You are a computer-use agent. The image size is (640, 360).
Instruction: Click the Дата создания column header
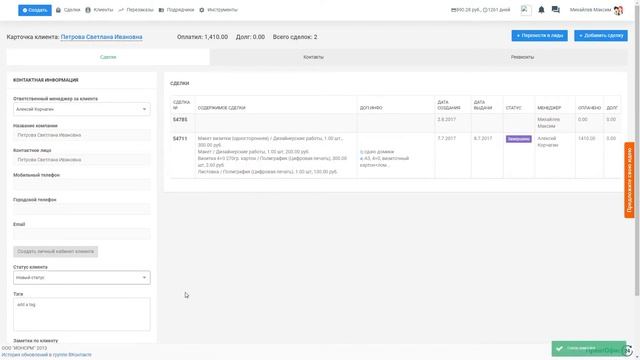(449, 105)
